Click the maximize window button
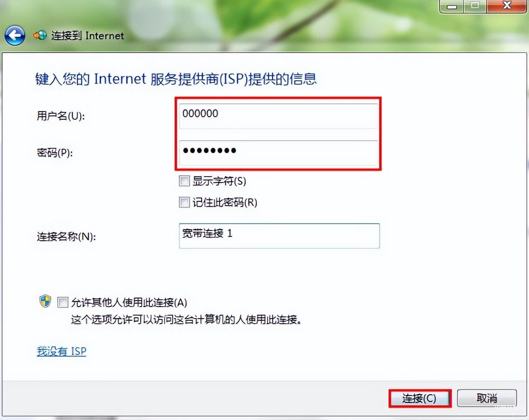The image size is (529, 420). point(475,6)
